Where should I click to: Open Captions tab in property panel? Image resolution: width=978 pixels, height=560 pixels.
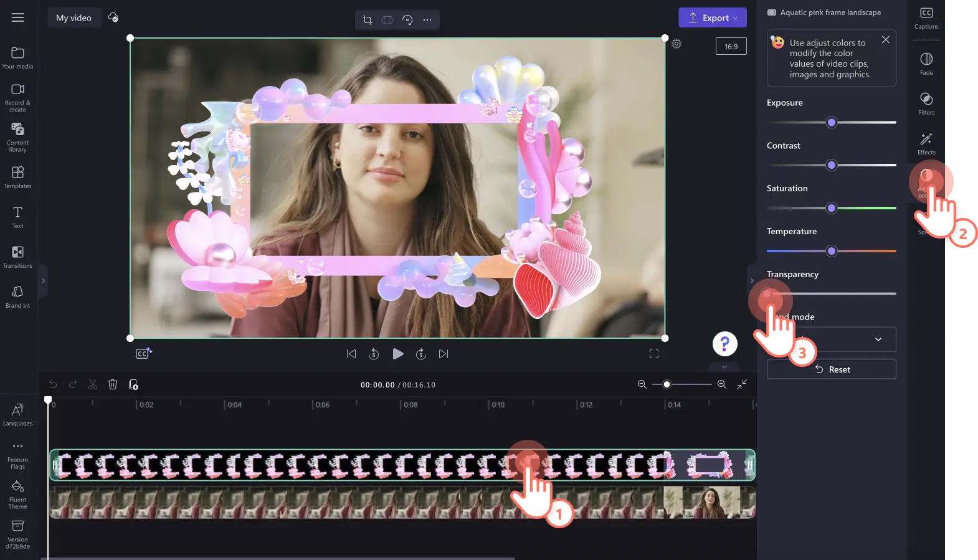click(x=926, y=18)
